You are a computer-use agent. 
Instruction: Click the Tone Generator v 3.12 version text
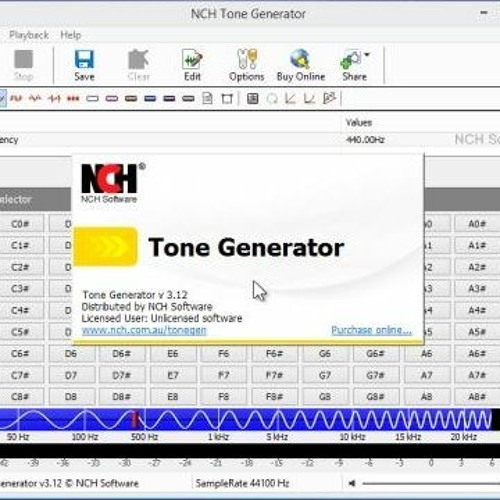click(135, 295)
